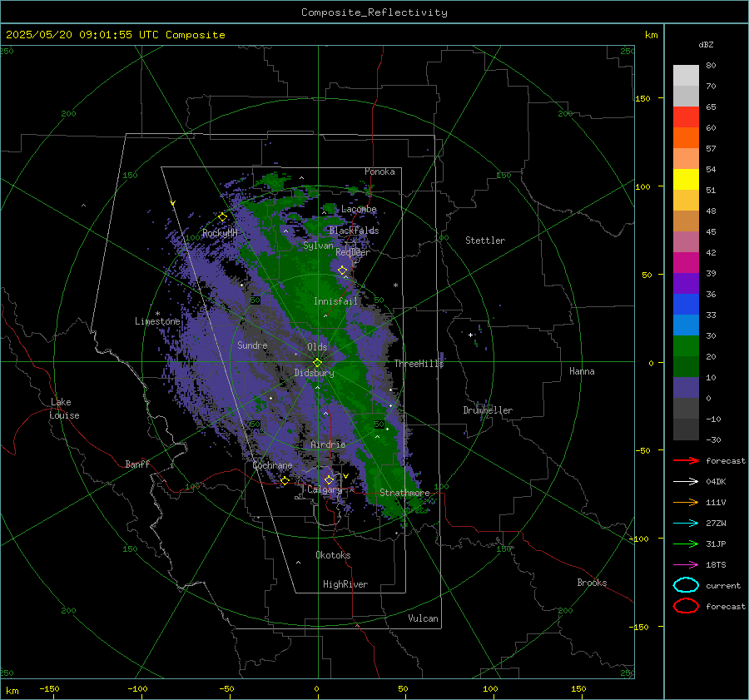The height and width of the screenshot is (700, 749).
Task: Click the bright green swatch in dBZ scale
Action: click(x=686, y=346)
